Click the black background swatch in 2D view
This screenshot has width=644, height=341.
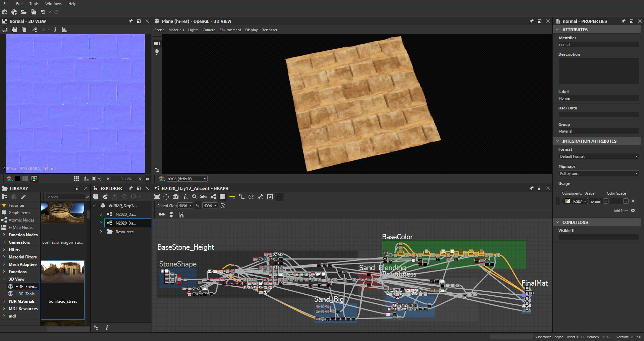pos(17,179)
